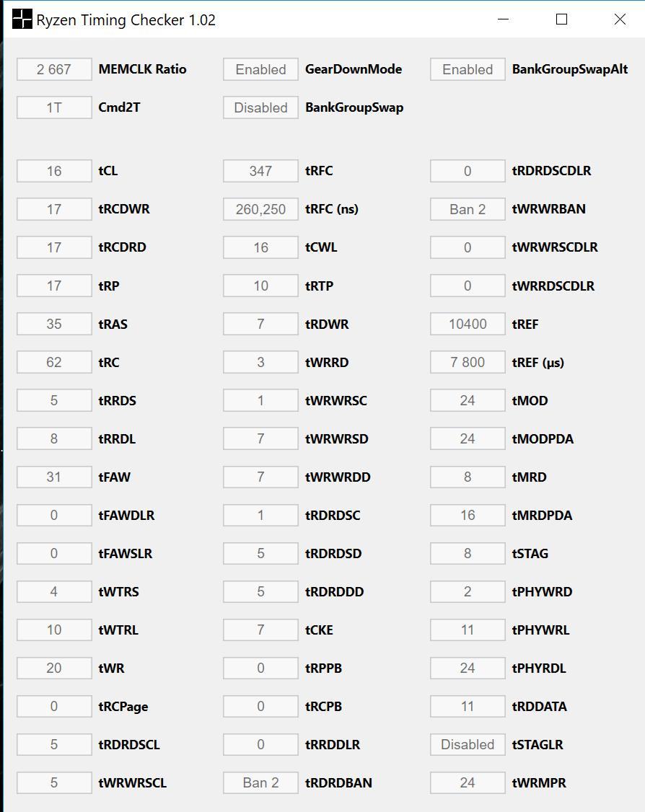Click the Ryzen Timing Checker app icon
Viewport: 645px width, 812px height.
[22, 19]
